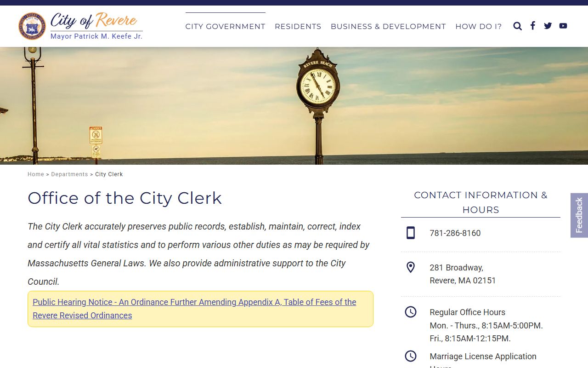Open the City Government menu
The image size is (588, 368).
point(225,26)
